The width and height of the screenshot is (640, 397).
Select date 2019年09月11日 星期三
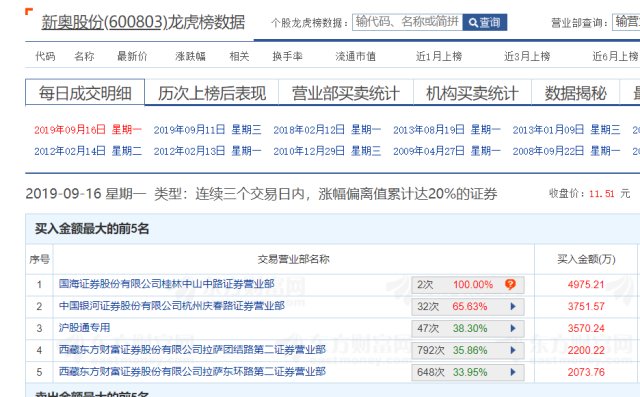click(x=207, y=130)
